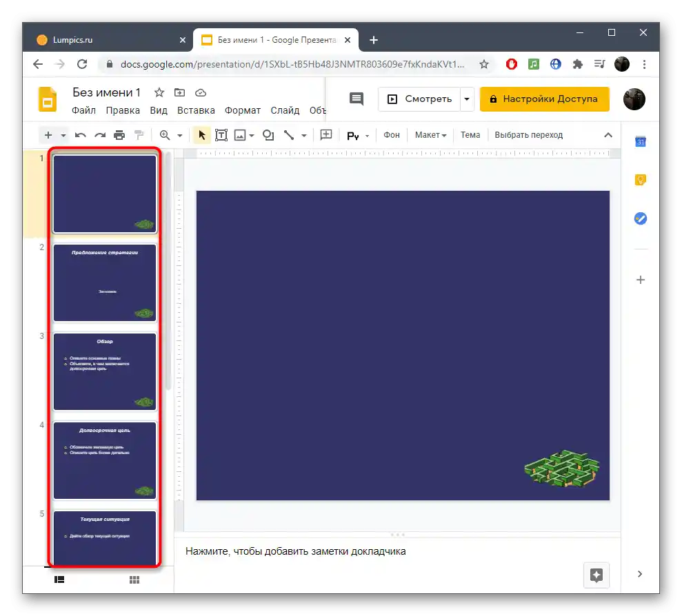The width and height of the screenshot is (682, 616).
Task: Open the Слайд menu
Action: pyautogui.click(x=285, y=110)
